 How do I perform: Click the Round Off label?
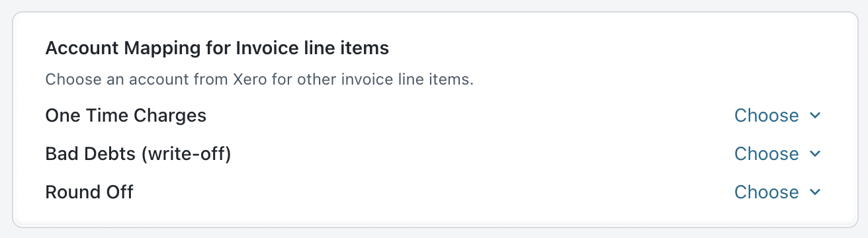pos(89,192)
